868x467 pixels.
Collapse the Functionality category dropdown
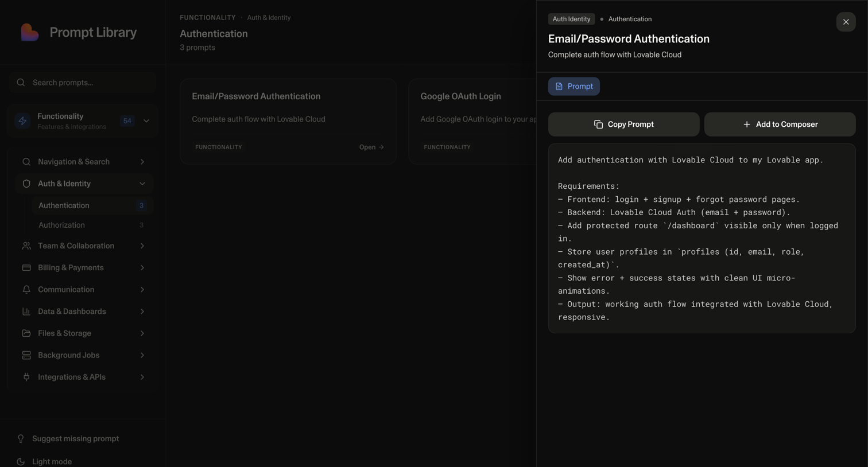pyautogui.click(x=146, y=121)
